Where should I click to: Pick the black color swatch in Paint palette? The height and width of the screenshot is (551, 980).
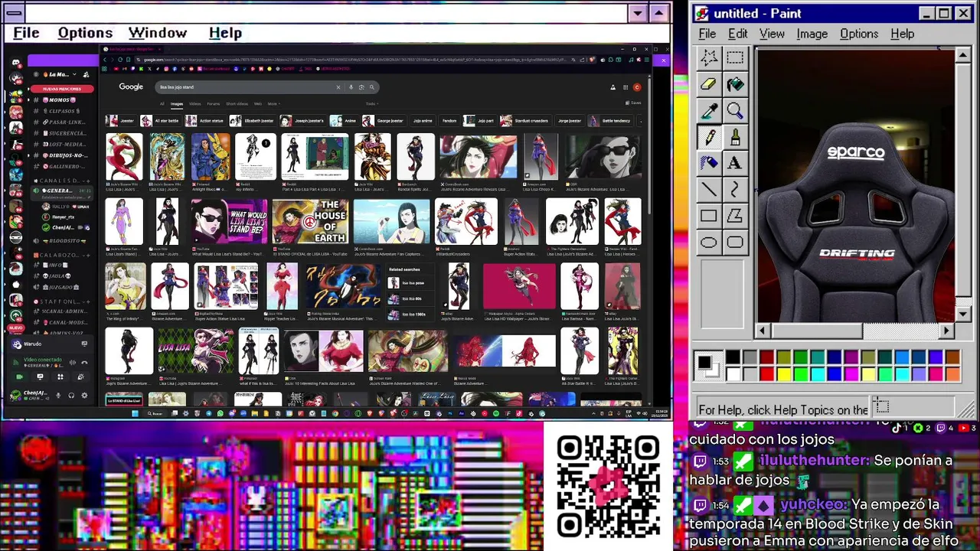pyautogui.click(x=733, y=357)
